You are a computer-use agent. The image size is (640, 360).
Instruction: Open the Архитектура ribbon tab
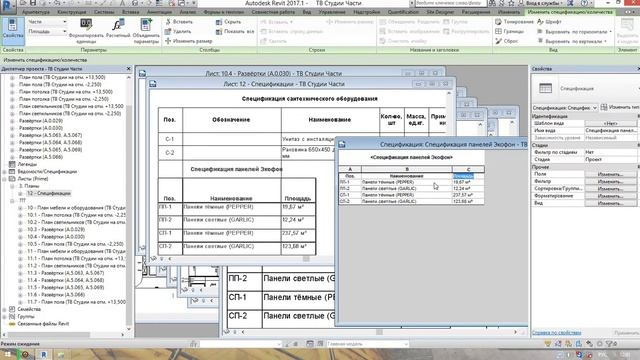click(36, 12)
